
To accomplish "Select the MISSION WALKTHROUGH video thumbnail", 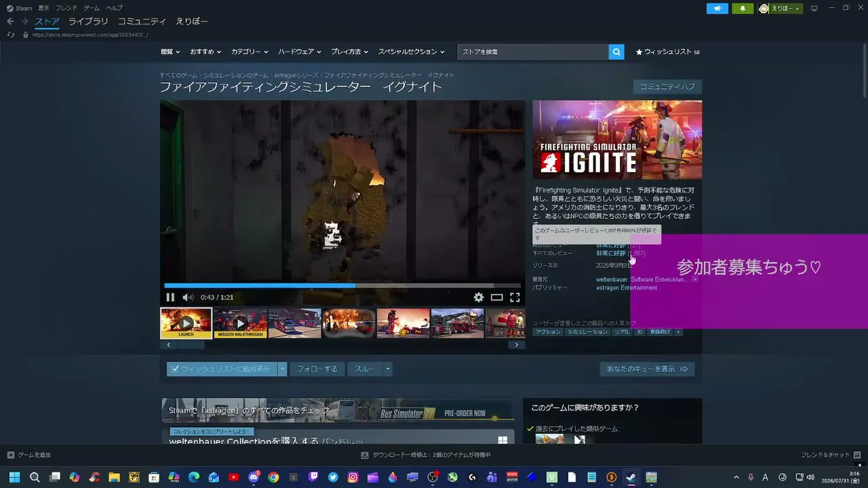I will tap(240, 323).
